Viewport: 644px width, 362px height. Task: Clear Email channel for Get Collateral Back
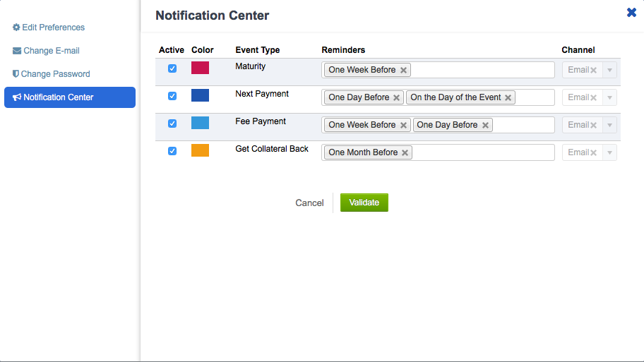point(593,152)
